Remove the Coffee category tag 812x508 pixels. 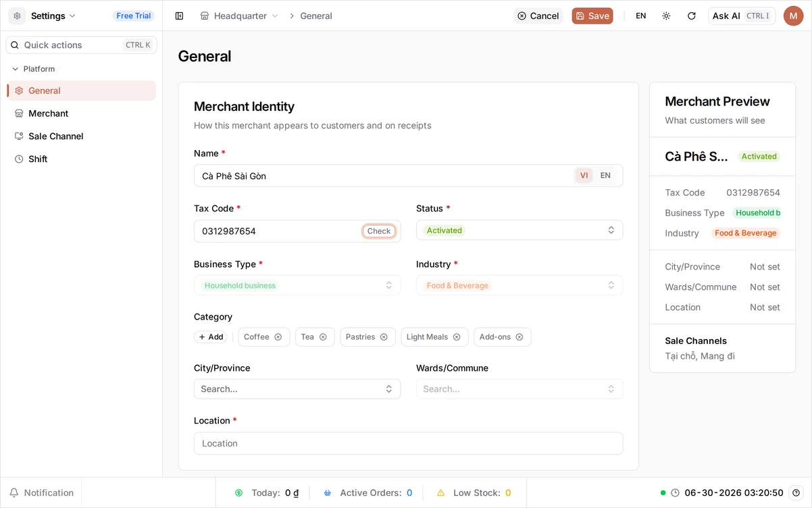coord(278,337)
